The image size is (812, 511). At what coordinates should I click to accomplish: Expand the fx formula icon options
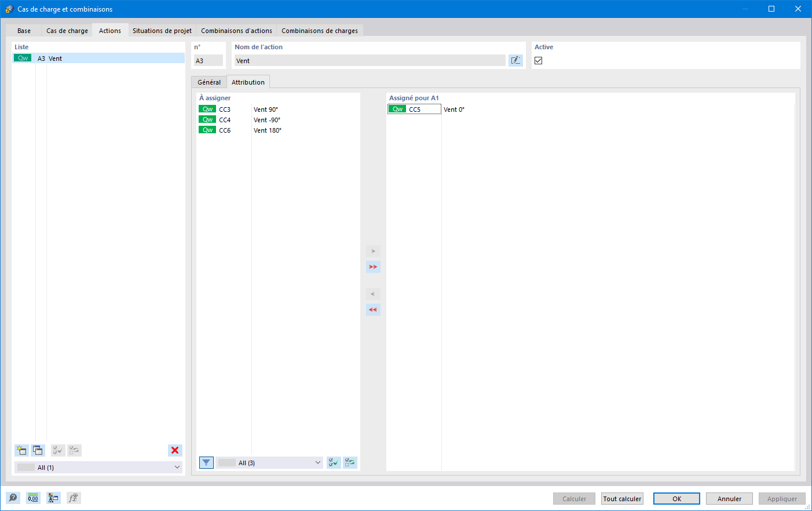point(74,498)
